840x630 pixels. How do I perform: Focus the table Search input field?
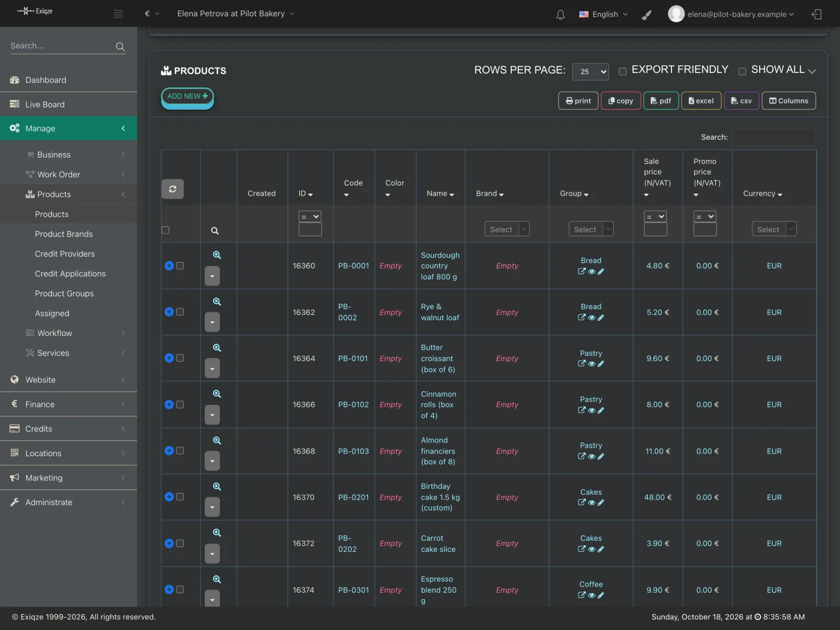click(x=774, y=137)
